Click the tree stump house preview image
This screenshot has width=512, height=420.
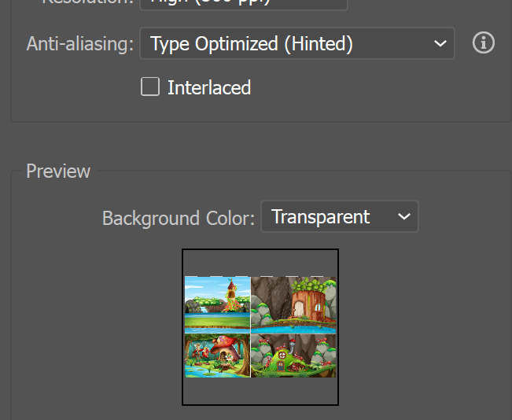293,301
